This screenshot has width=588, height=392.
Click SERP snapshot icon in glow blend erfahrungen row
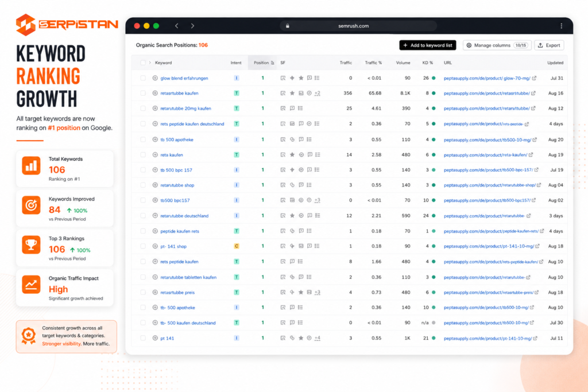point(283,78)
